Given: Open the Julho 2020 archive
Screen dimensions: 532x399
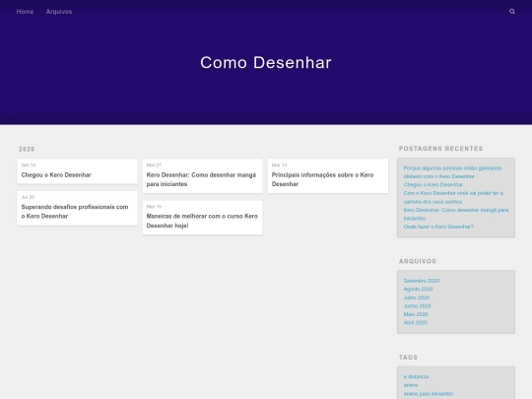Looking at the screenshot, I should [417, 298].
